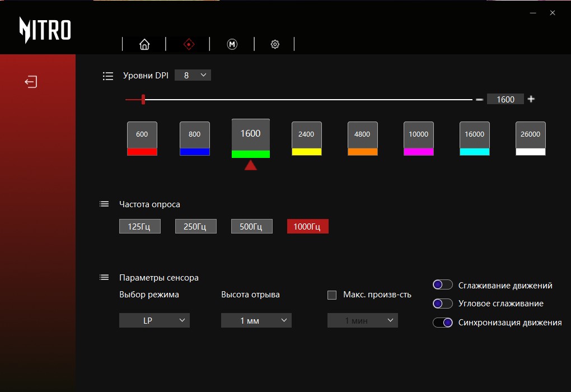Click the DPI value field showing 1600
This screenshot has width=571, height=392.
pos(505,99)
